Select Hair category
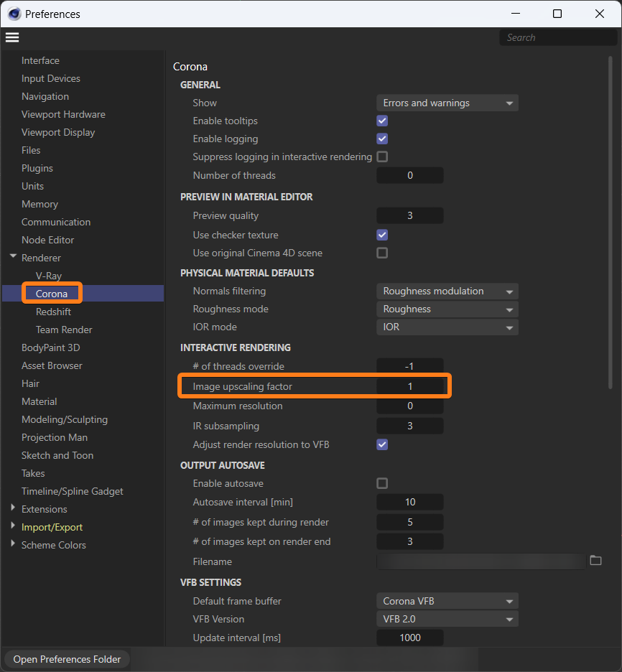This screenshot has width=622, height=672. [30, 384]
